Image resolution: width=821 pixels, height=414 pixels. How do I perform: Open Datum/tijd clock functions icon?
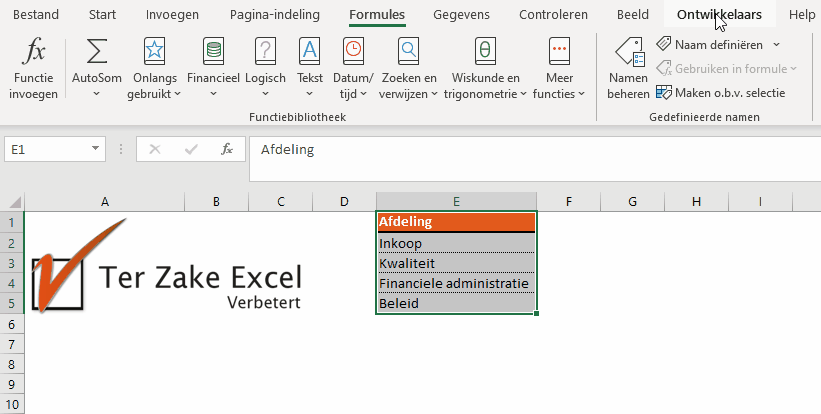(x=353, y=52)
